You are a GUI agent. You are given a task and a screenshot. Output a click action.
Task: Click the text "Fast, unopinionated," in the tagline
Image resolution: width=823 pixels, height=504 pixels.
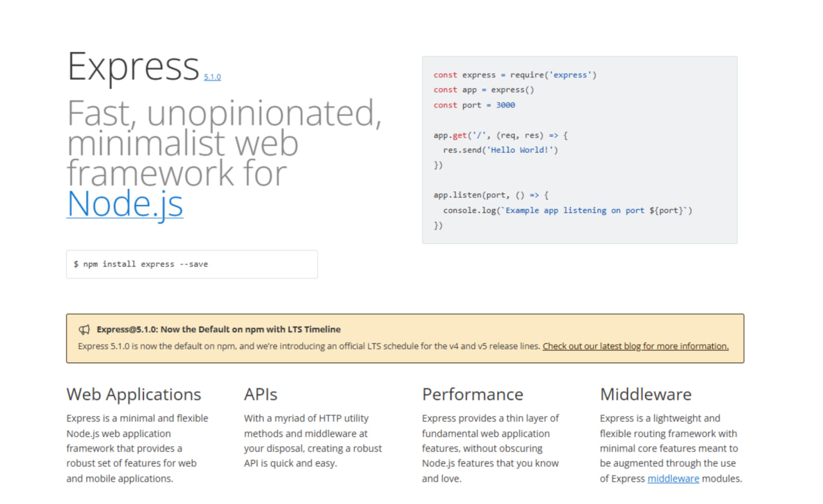(224, 114)
